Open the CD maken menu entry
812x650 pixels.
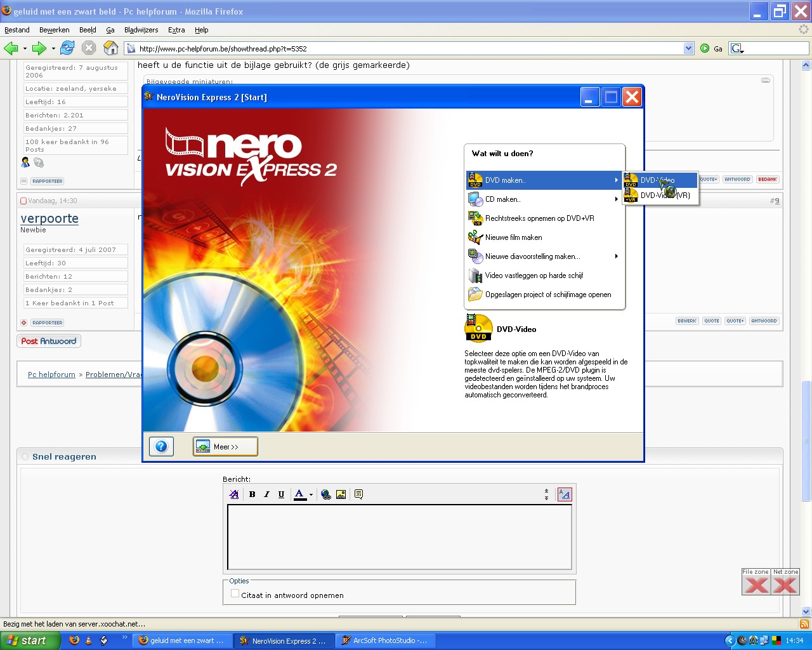coord(544,199)
